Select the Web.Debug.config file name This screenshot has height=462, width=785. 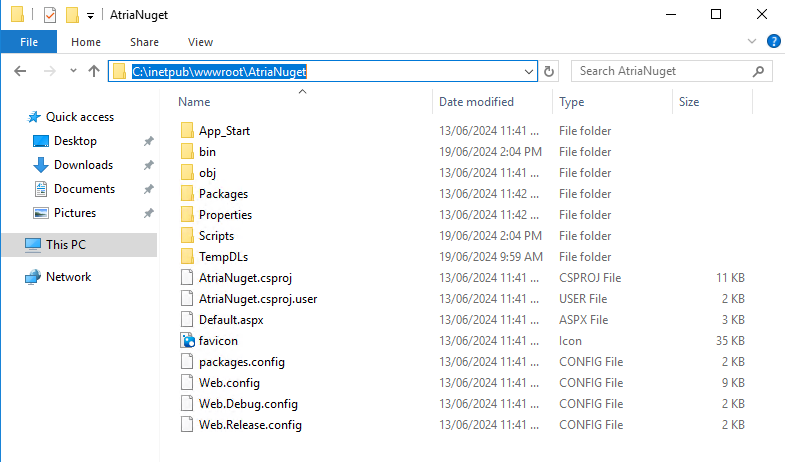click(248, 404)
